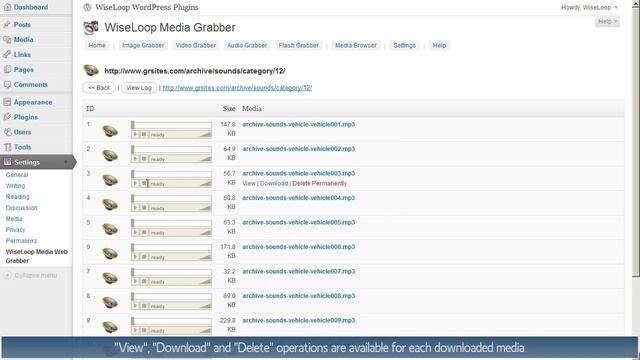This screenshot has width=640, height=360.
Task: Open Reading settings
Action: point(18,197)
